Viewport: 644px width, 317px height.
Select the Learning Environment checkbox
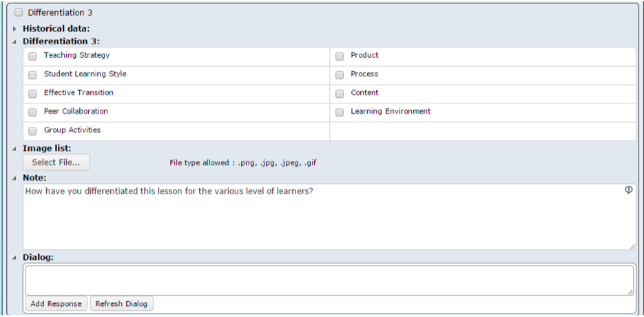pos(340,112)
